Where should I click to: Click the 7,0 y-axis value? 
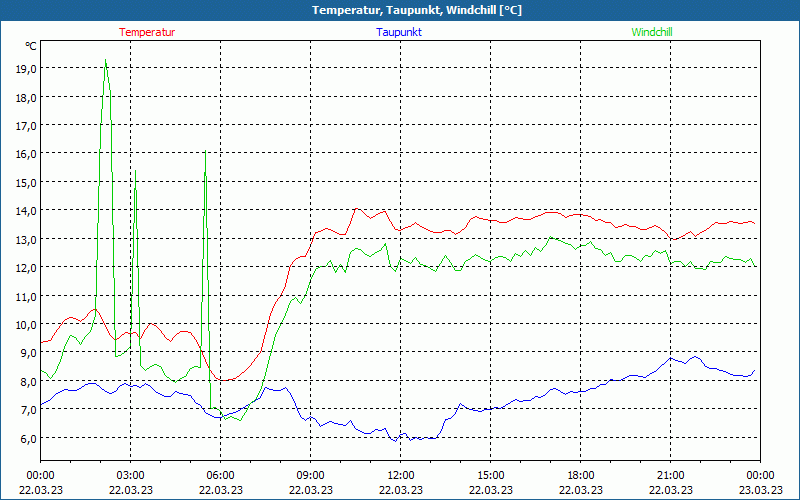click(29, 410)
